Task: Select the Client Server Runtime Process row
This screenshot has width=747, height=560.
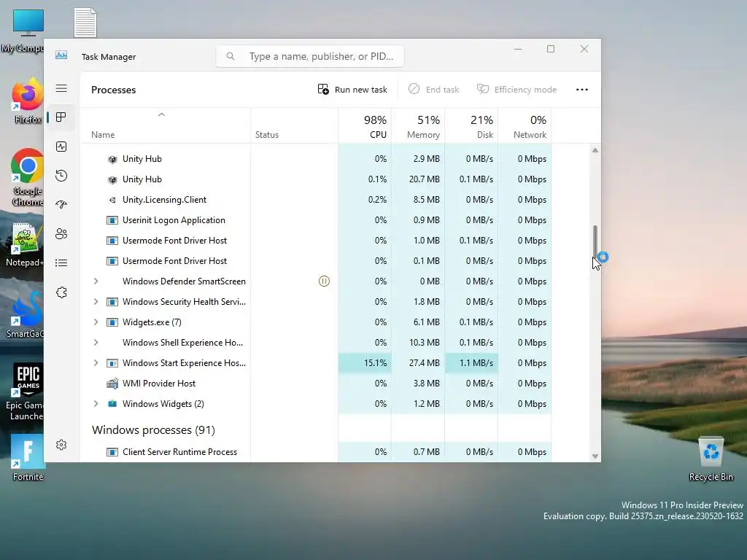Action: pyautogui.click(x=315, y=452)
